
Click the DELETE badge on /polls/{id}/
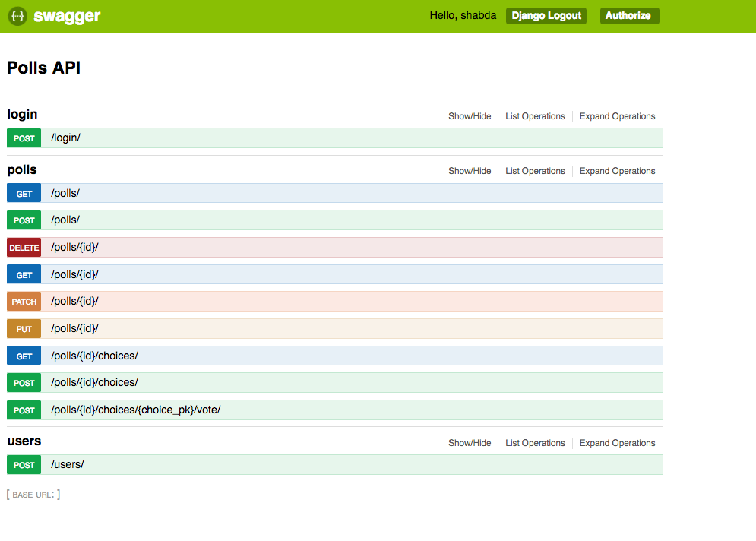coord(24,247)
